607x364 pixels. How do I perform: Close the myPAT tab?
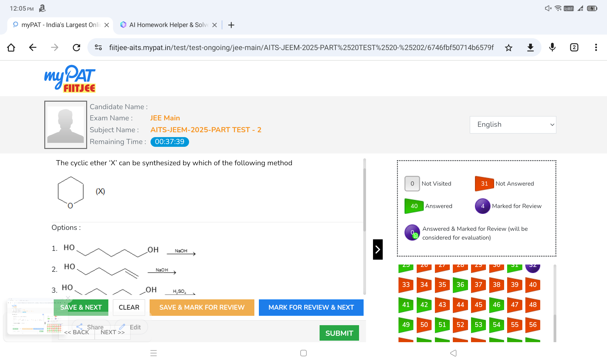(x=107, y=25)
